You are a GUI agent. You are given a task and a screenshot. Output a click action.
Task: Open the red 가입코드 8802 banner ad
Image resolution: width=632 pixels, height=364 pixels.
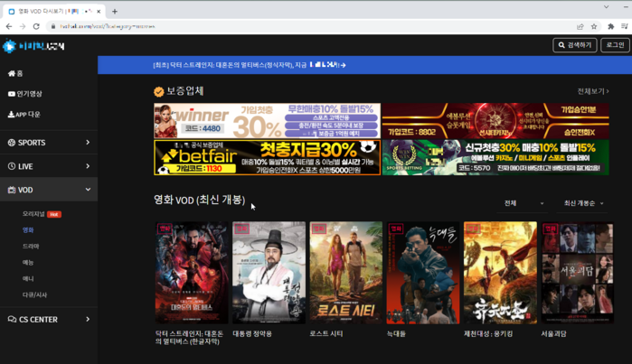click(495, 121)
